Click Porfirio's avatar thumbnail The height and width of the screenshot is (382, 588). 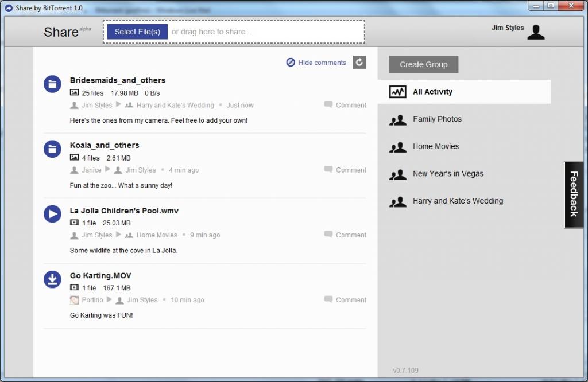(x=74, y=300)
